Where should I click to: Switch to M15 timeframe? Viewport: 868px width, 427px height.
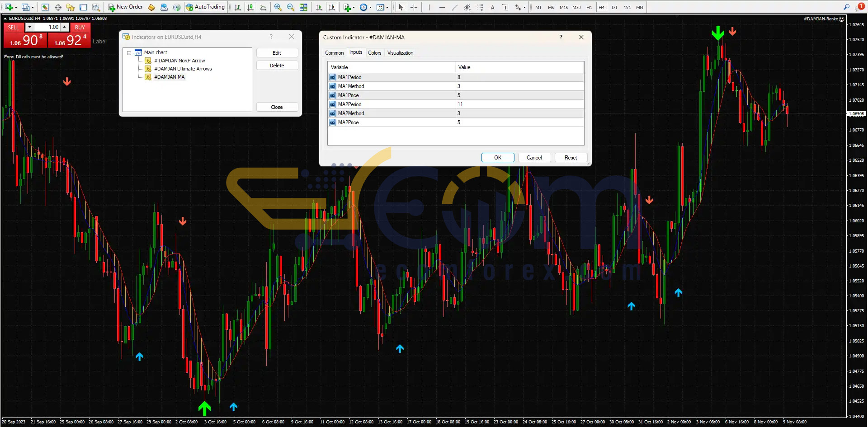[x=563, y=7]
